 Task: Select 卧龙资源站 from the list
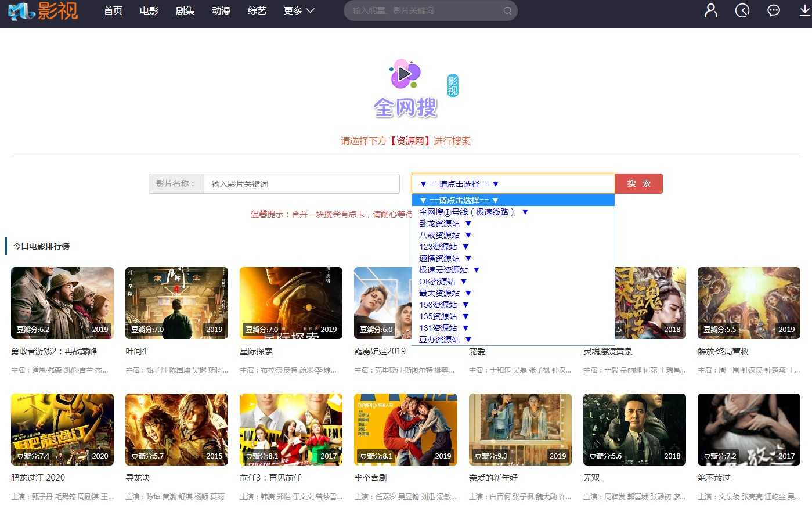tap(513, 223)
